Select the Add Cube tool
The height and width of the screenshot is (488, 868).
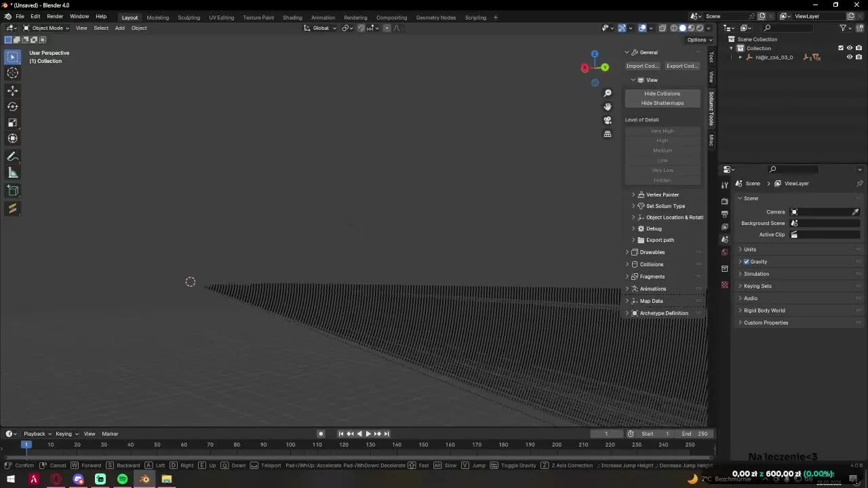12,190
